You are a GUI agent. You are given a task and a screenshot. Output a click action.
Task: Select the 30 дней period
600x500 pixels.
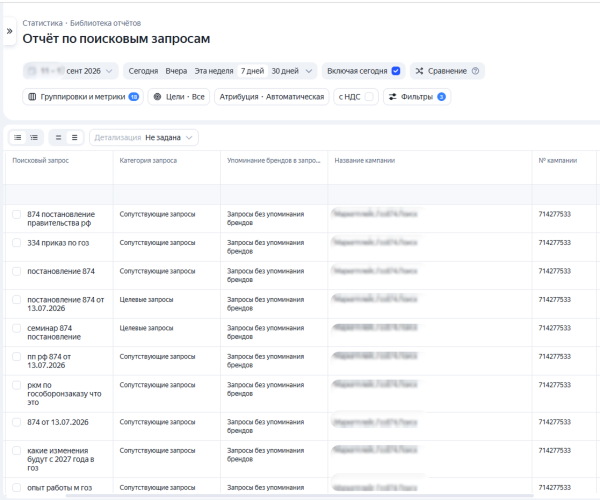click(x=285, y=71)
